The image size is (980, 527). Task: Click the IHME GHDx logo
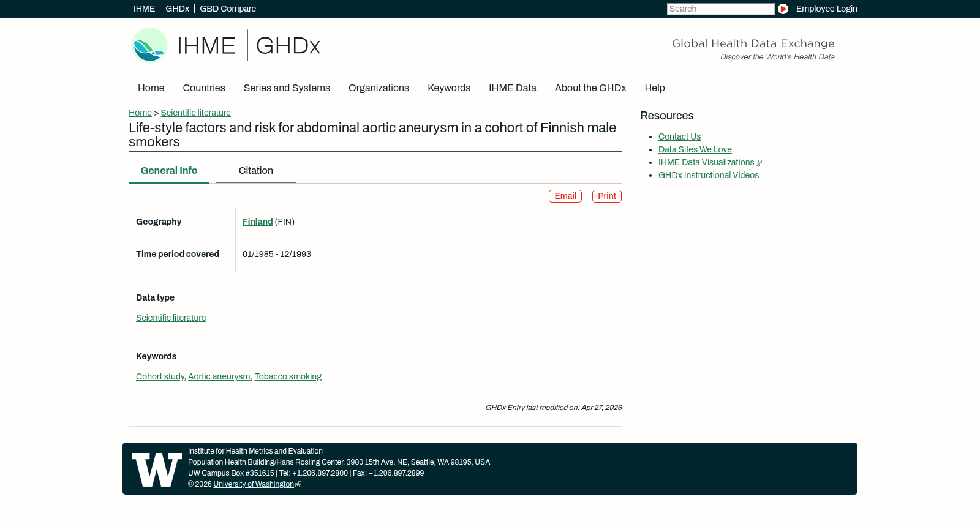click(x=226, y=45)
